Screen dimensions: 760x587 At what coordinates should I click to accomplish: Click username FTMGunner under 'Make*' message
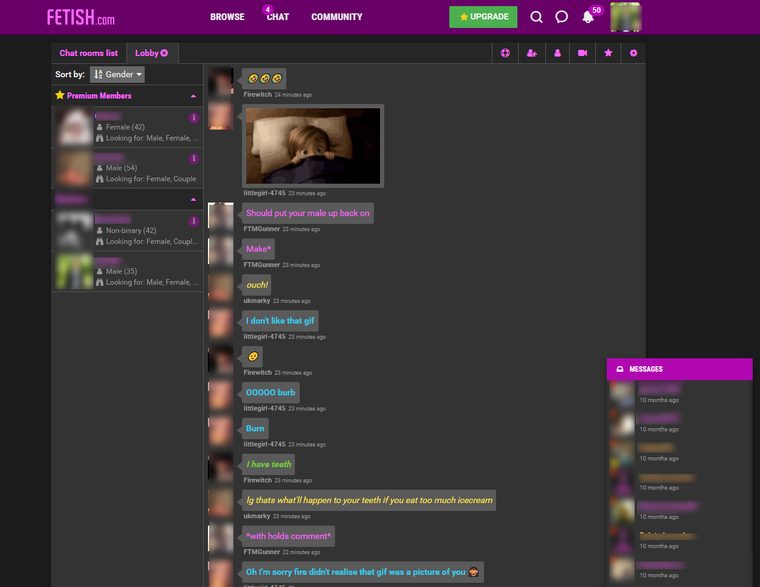pyautogui.click(x=261, y=265)
